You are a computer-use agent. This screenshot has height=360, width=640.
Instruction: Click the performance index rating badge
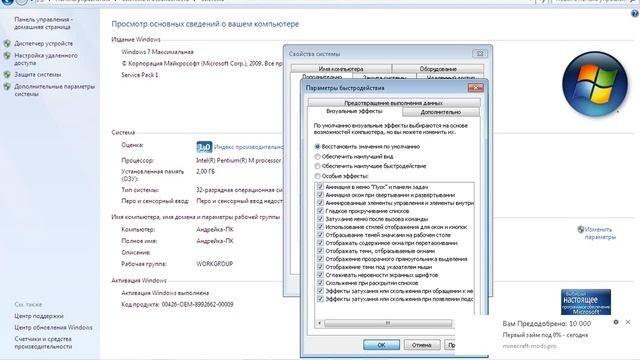(x=204, y=147)
